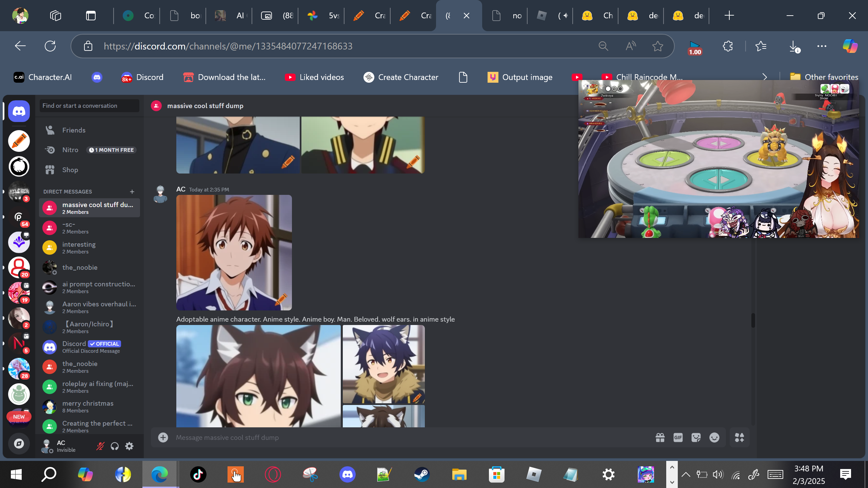
Task: Open the Aaron vibes overhaul group chat
Action: coord(90,307)
